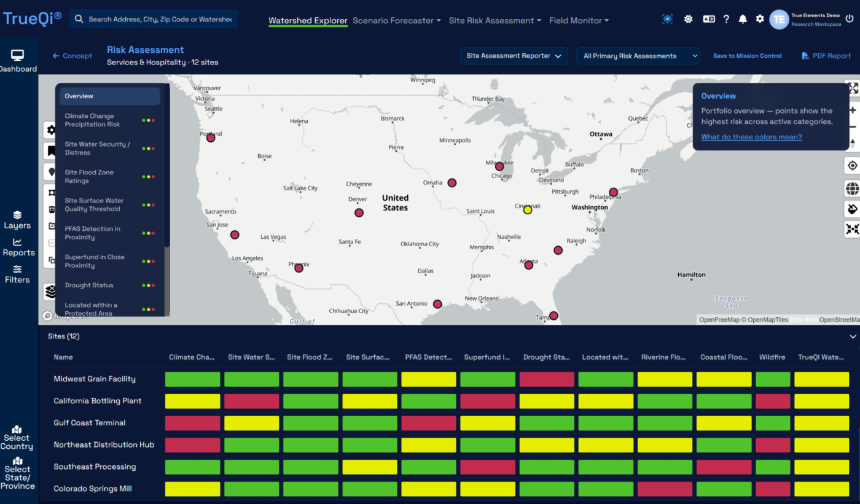Click Save to Mission Control
This screenshot has height=504, width=860.
747,56
